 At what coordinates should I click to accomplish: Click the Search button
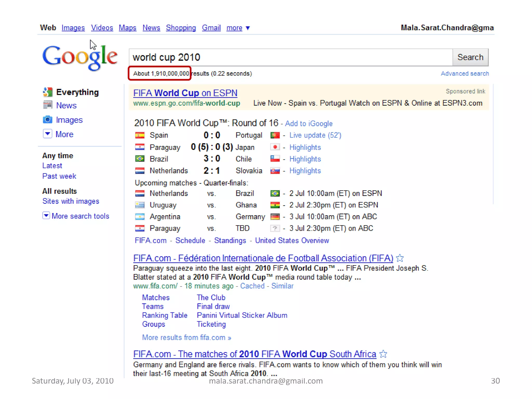[x=470, y=57]
